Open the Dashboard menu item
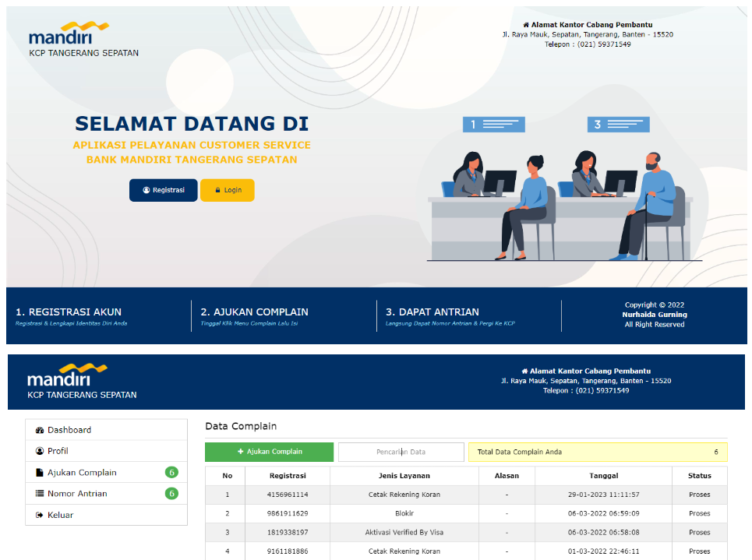752x560 pixels. [107, 430]
